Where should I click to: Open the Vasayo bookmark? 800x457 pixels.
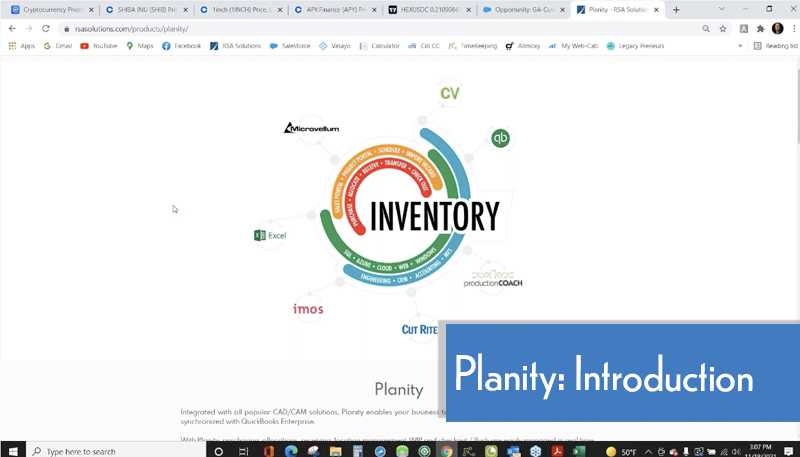pyautogui.click(x=335, y=46)
